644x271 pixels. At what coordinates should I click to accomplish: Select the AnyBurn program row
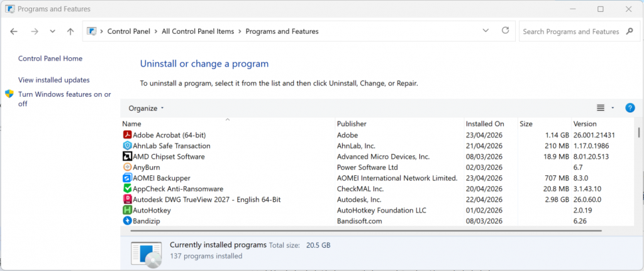pyautogui.click(x=378, y=167)
